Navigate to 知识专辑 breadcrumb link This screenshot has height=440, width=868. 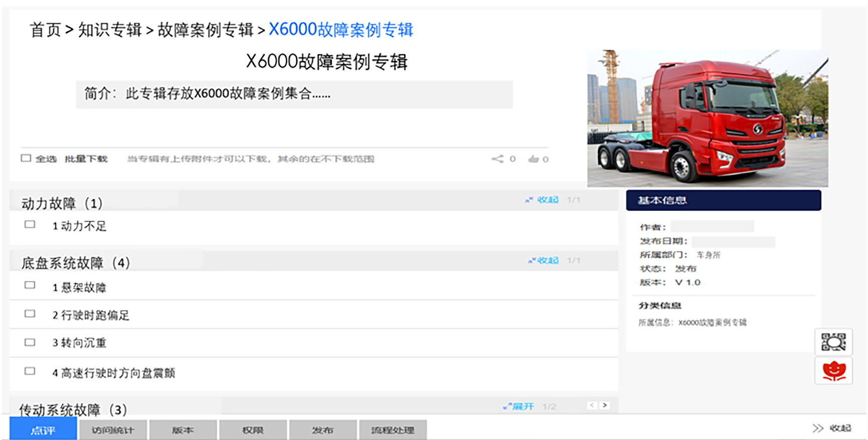110,30
